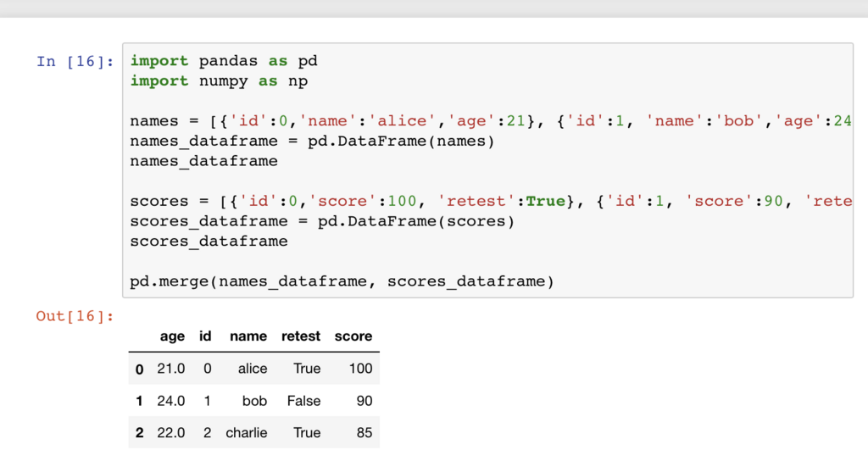Click the 'score' column header
The image size is (868, 461).
click(x=353, y=336)
